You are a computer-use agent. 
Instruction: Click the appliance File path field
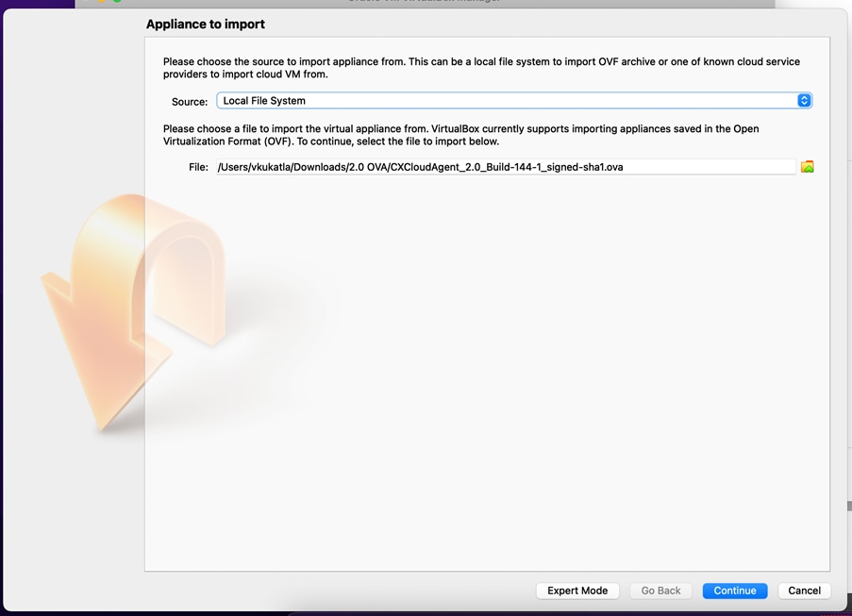pyautogui.click(x=506, y=167)
